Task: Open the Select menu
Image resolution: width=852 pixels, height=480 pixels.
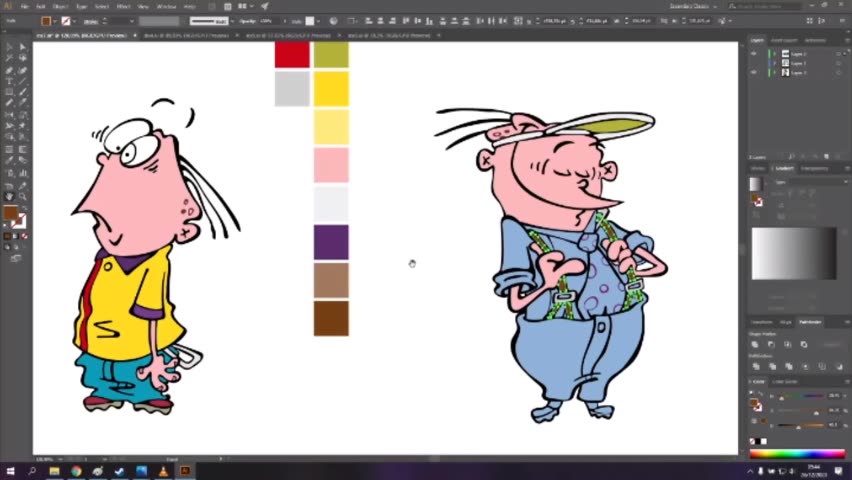Action: point(102,7)
